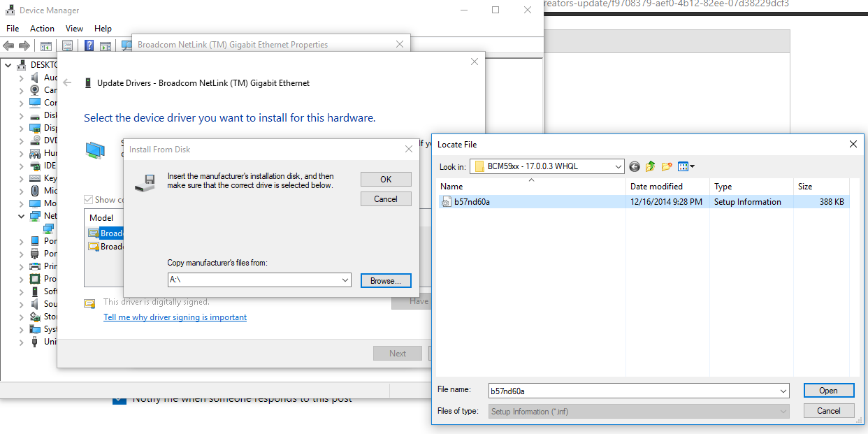Image resolution: width=868 pixels, height=434 pixels.
Task: Click the mouse icon of the Mic tree row
Action: click(35, 191)
